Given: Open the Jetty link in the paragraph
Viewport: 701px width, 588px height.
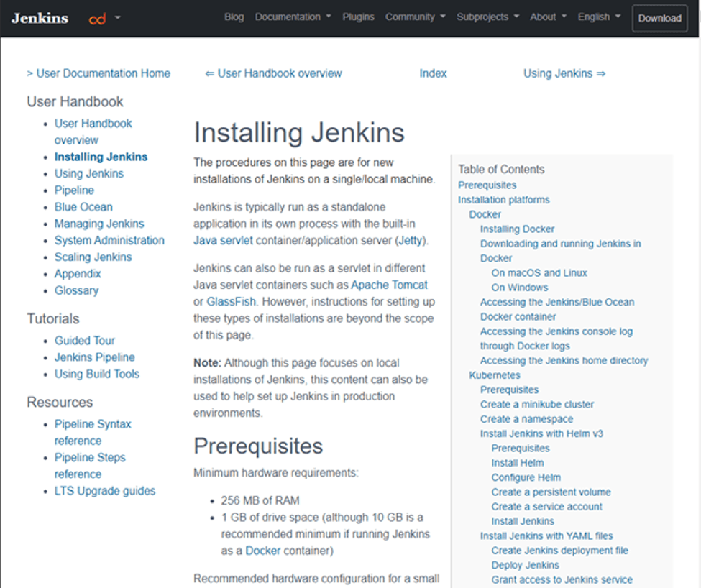Looking at the screenshot, I should [410, 241].
